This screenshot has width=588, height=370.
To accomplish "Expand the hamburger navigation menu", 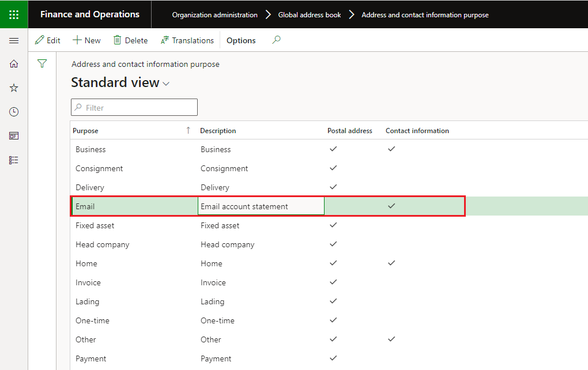I will [x=14, y=40].
